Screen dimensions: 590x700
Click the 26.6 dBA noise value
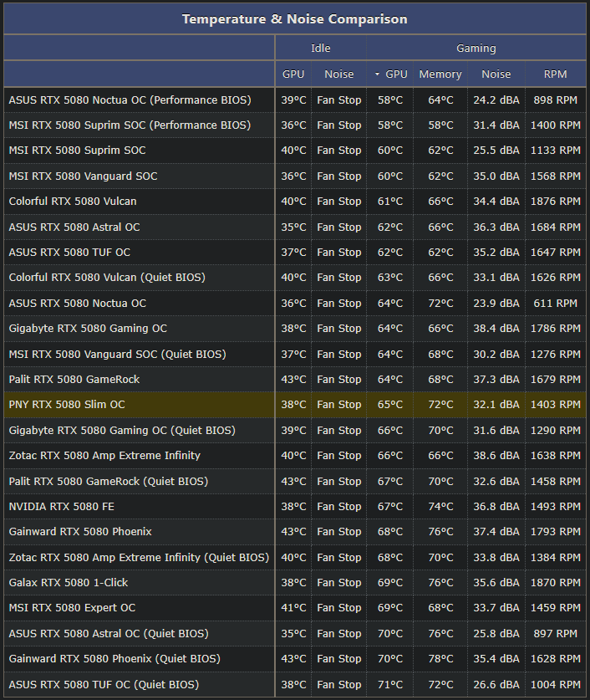click(496, 685)
